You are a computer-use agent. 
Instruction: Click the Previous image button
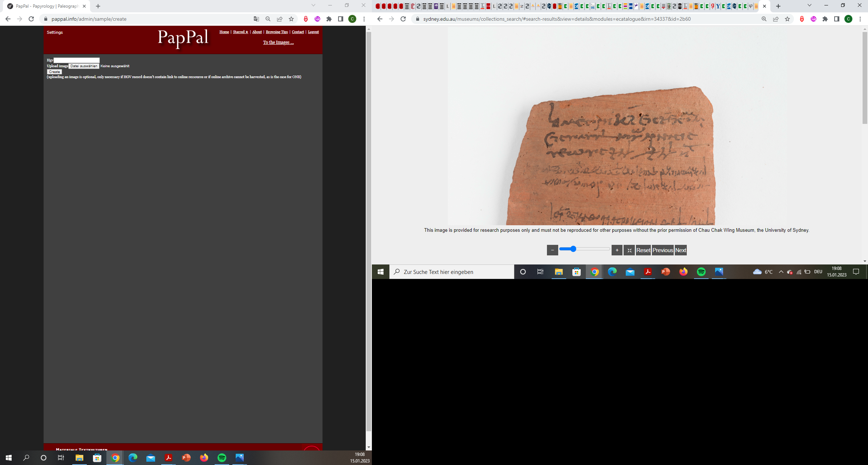pyautogui.click(x=663, y=250)
